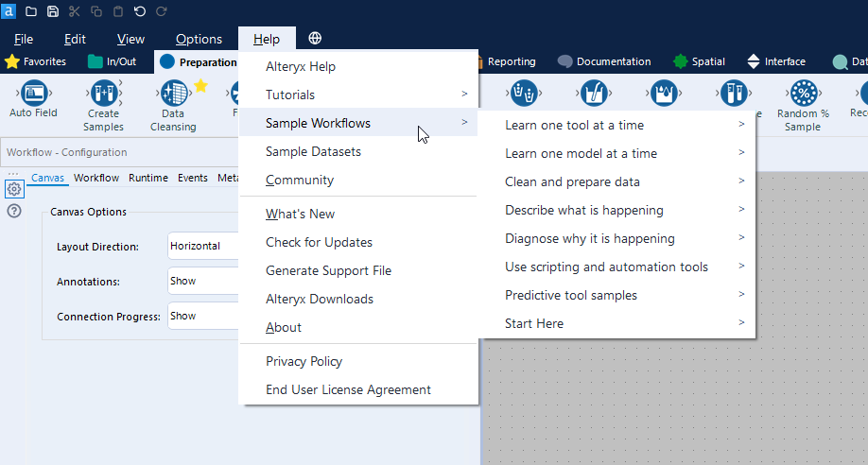Switch to the Runtime configuration tab
The image size is (868, 465).
148,178
